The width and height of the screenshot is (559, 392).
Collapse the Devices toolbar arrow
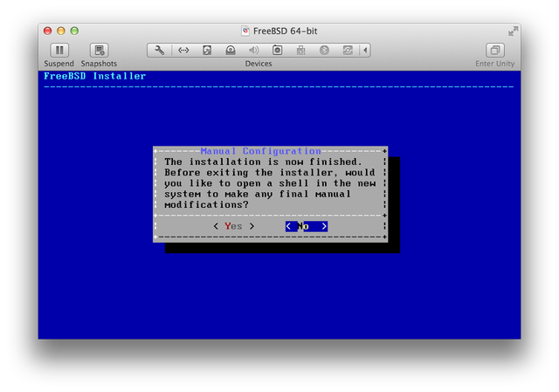point(365,51)
